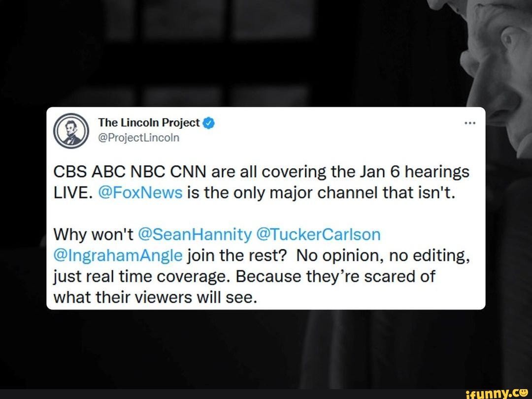532x399 pixels.
Task: Click the tweet text about Jan 6 hearings
Action: coord(261,183)
